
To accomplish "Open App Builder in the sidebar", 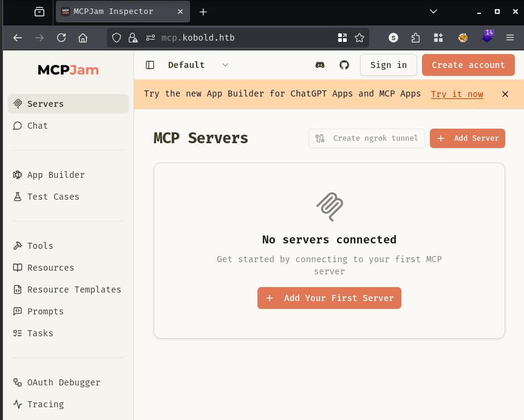I will (x=68, y=175).
